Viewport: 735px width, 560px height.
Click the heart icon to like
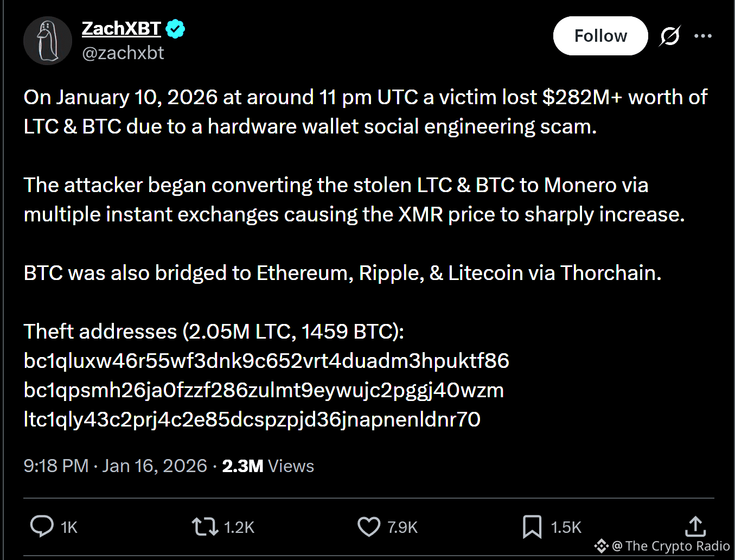[368, 526]
